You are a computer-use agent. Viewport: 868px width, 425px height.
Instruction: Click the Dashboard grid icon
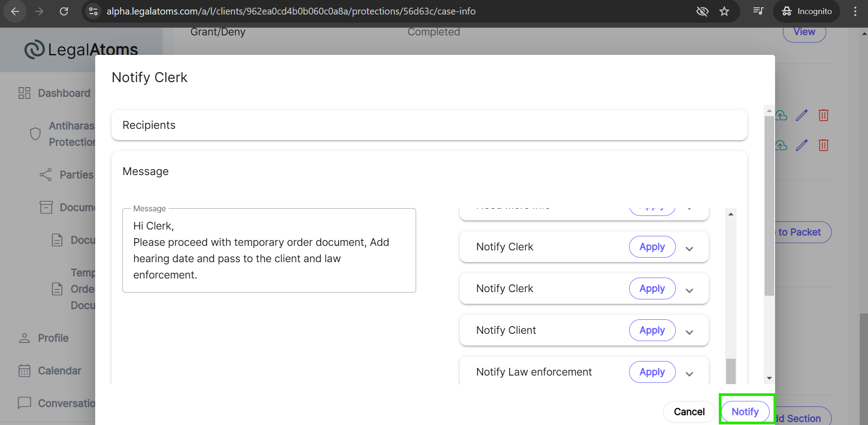click(x=24, y=93)
